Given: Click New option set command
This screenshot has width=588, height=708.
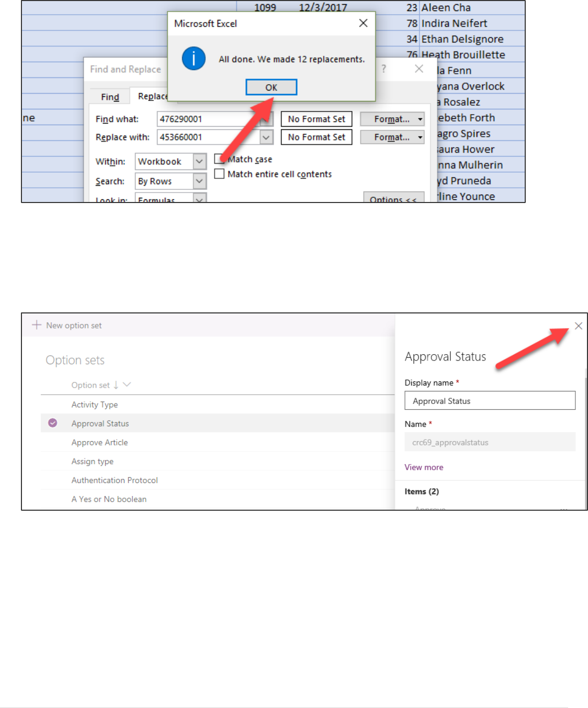Looking at the screenshot, I should coord(66,325).
